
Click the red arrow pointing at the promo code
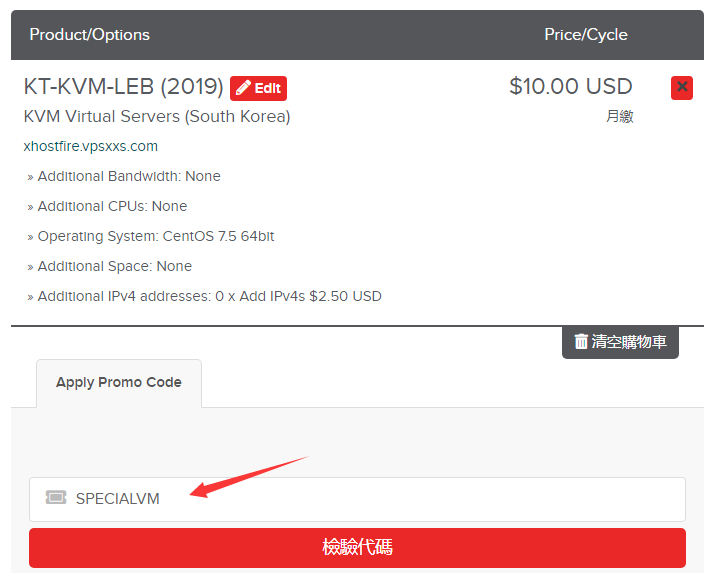(x=249, y=477)
